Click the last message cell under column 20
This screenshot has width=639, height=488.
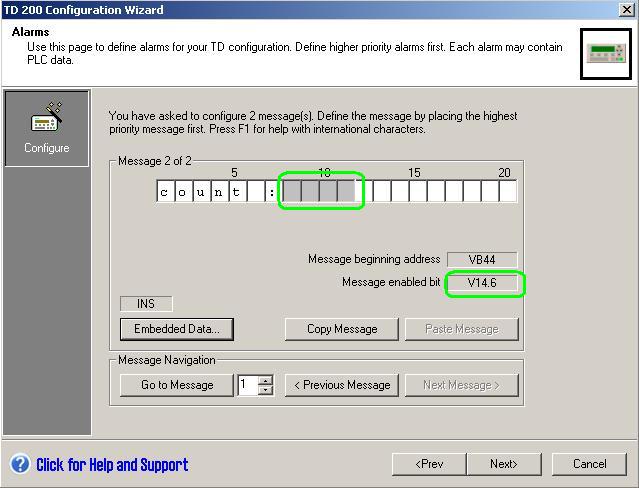(508, 192)
